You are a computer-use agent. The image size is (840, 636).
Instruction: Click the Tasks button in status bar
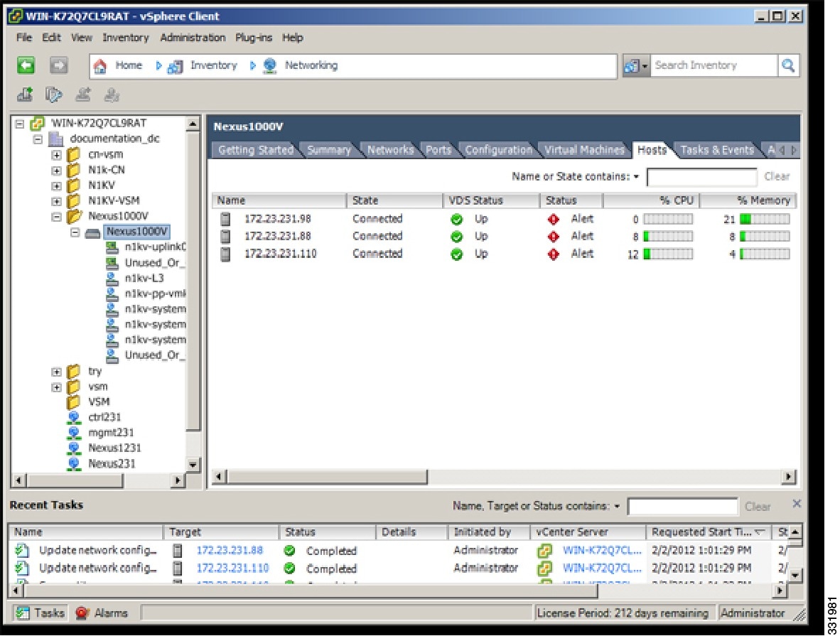coord(40,613)
